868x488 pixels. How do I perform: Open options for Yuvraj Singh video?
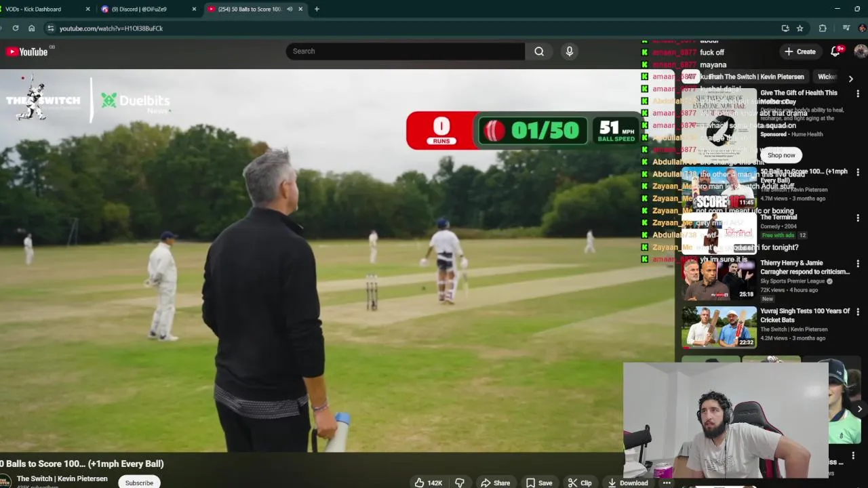pyautogui.click(x=858, y=312)
